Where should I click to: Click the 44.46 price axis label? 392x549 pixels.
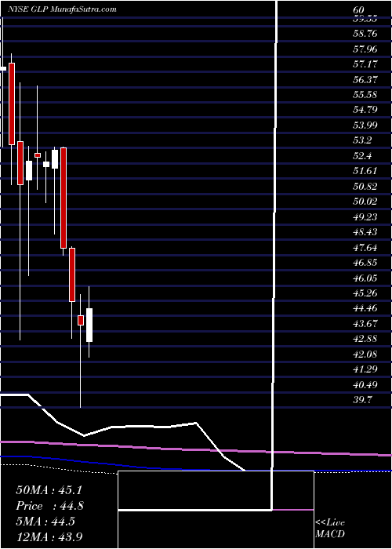pyautogui.click(x=365, y=308)
